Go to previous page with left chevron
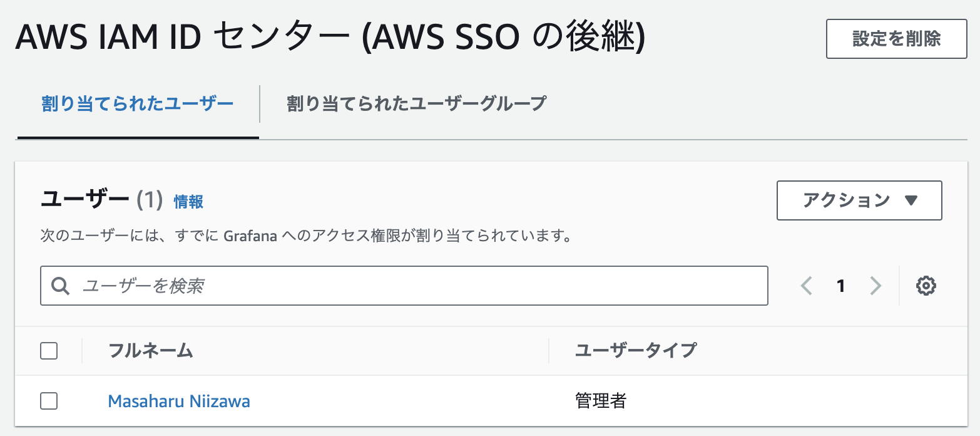The width and height of the screenshot is (980, 436). click(807, 286)
